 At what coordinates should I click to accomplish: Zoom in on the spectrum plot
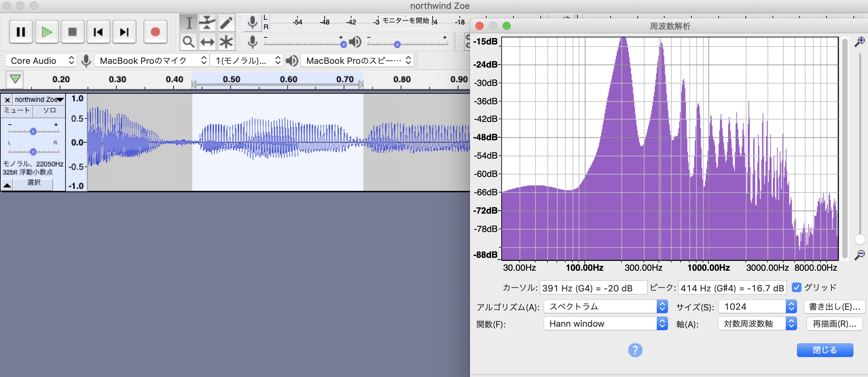tap(860, 42)
